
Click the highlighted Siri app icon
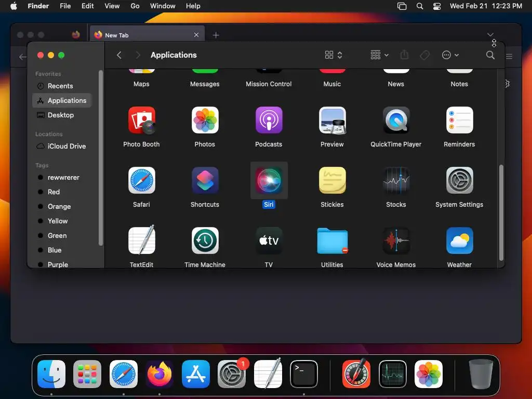269,180
